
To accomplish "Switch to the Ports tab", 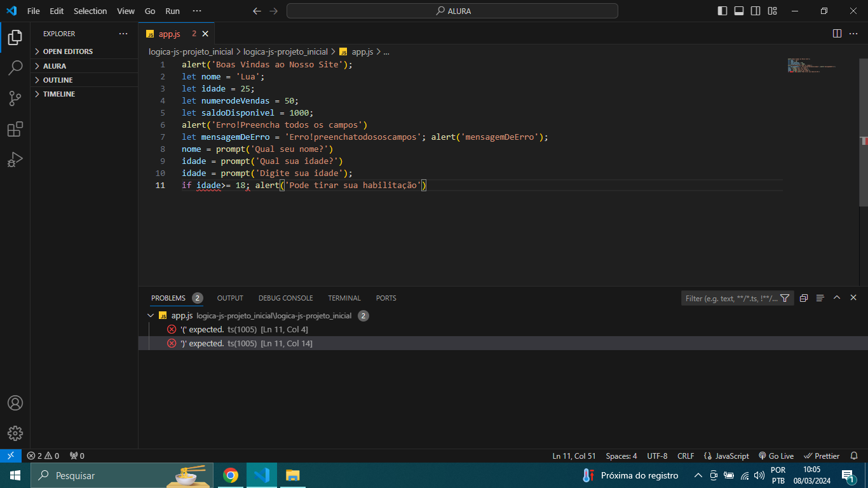I will tap(386, 298).
